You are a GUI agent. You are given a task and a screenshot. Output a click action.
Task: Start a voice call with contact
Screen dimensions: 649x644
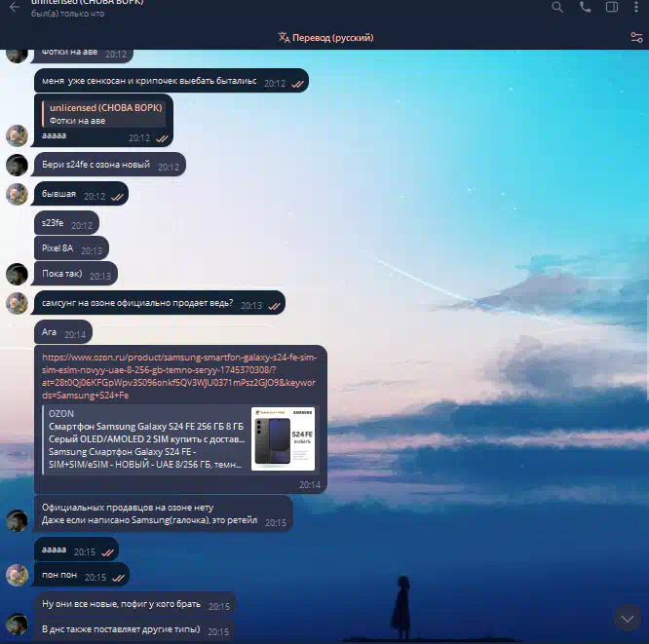(585, 7)
